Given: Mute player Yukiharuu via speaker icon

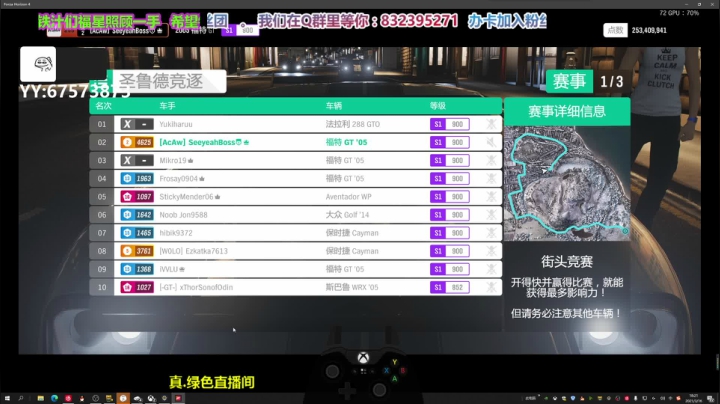Looking at the screenshot, I should (491, 124).
